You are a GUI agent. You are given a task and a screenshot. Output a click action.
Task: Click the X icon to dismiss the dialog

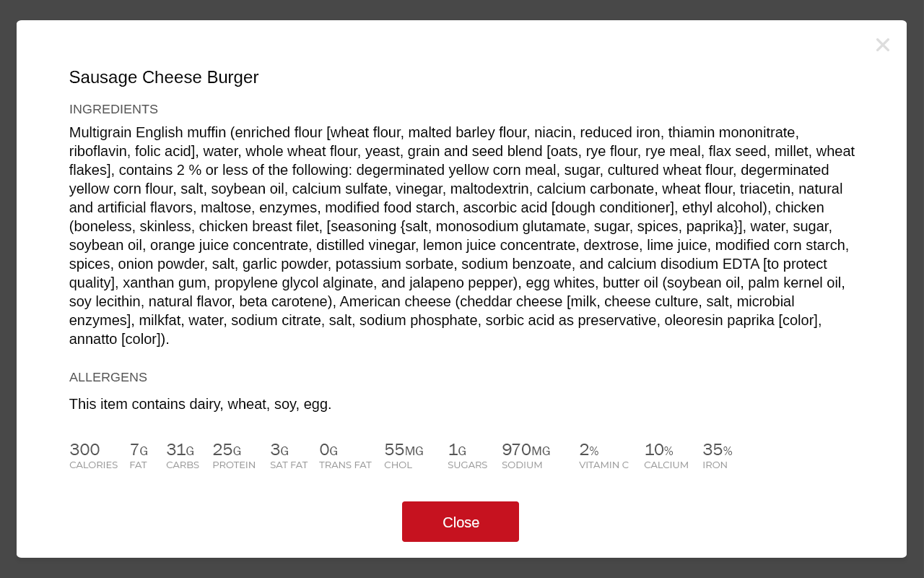(x=882, y=45)
